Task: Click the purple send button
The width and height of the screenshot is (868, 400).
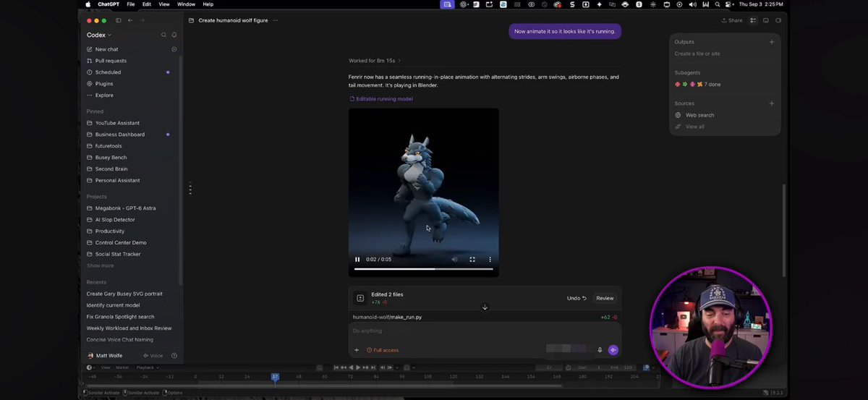Action: [613, 350]
